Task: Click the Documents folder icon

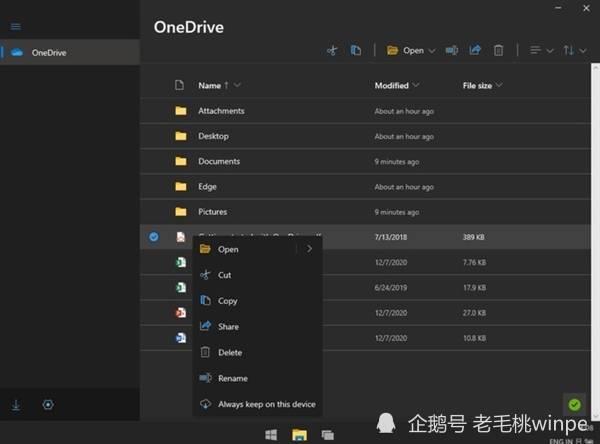Action: coord(181,162)
